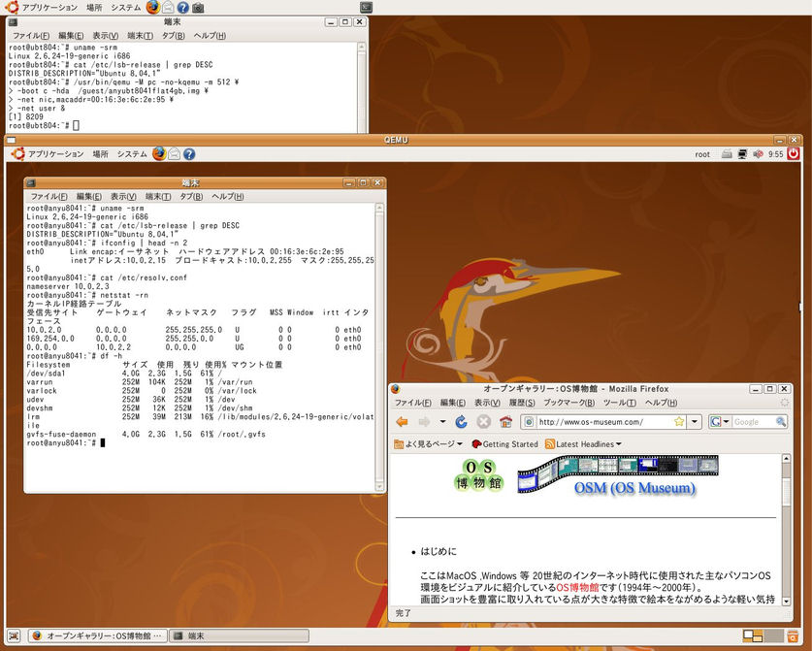Screen dimensions: 812x651
Task: Click OS博物館 red link in page
Action: pos(577,587)
